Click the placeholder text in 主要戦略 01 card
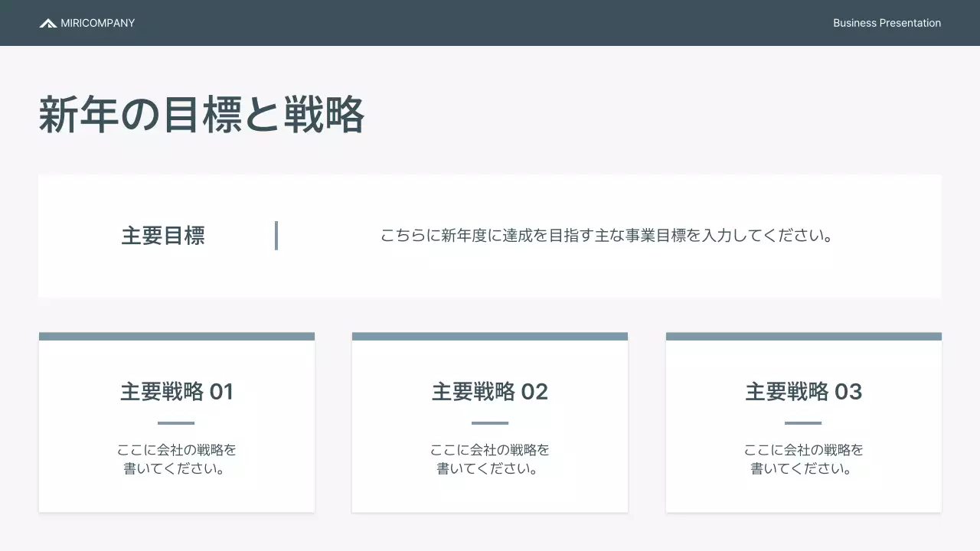980x551 pixels. [177, 459]
